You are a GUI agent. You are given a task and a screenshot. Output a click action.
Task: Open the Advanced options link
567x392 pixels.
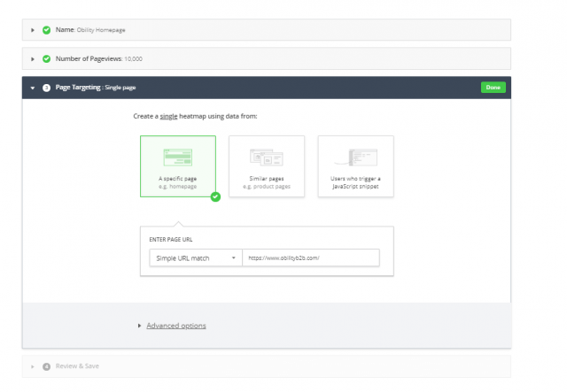[175, 326]
